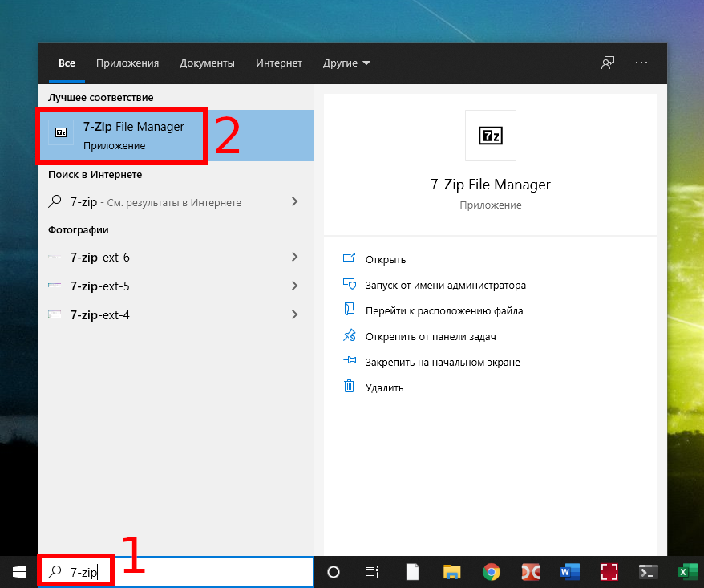Open Microsoft Word from the taskbar
Screen dimensions: 704x588
point(569,572)
